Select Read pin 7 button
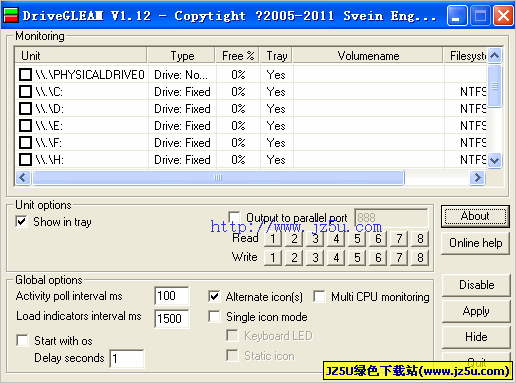This screenshot has width=516, height=383. 399,238
